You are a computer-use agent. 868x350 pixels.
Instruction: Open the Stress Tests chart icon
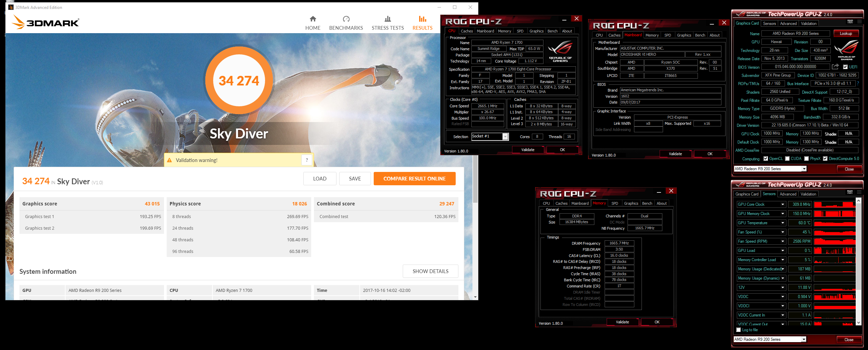388,19
